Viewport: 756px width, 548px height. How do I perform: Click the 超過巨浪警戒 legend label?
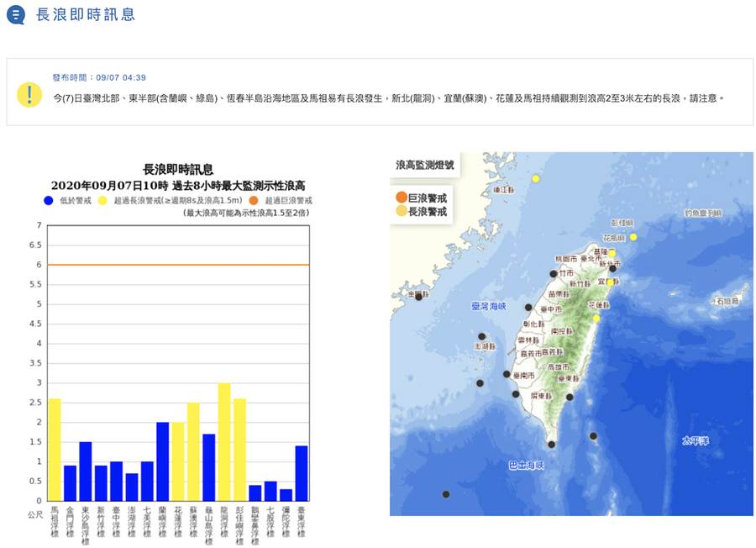click(x=288, y=201)
